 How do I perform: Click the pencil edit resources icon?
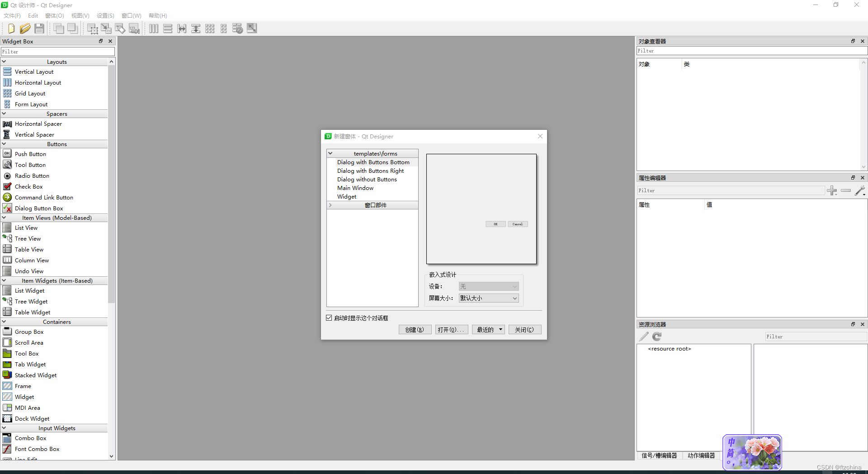[x=644, y=337]
